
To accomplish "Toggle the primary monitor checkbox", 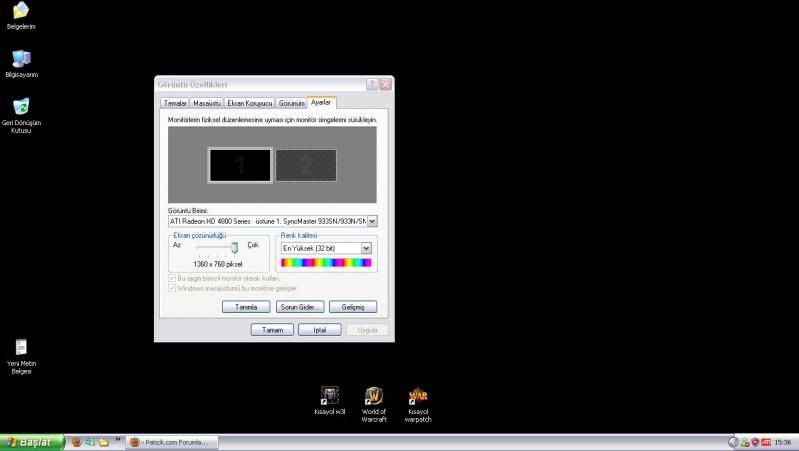I will tap(172, 277).
